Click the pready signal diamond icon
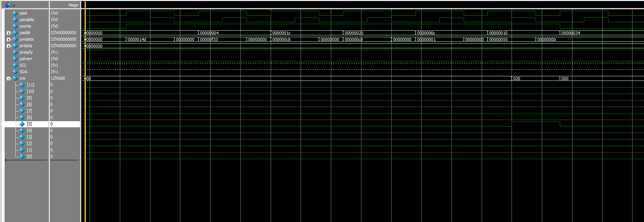The image size is (644, 222). [15, 52]
